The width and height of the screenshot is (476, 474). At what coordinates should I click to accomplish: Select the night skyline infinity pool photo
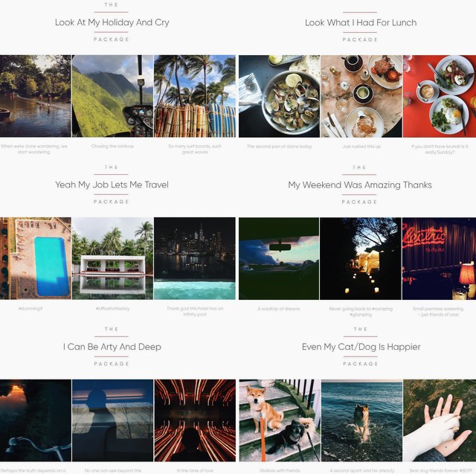[195, 258]
